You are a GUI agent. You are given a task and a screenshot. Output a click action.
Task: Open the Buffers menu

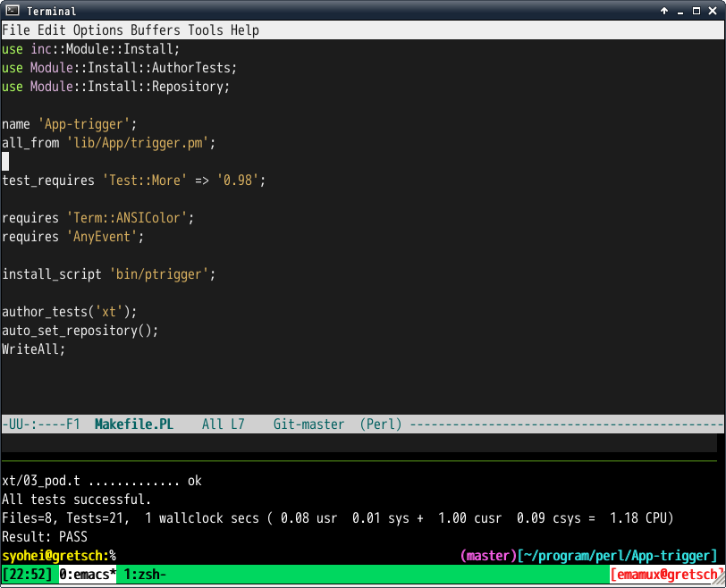(x=155, y=30)
